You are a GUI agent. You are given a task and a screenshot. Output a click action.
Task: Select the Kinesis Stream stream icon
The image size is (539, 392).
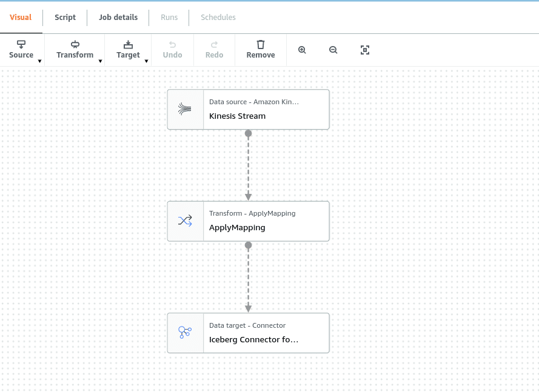tap(185, 109)
